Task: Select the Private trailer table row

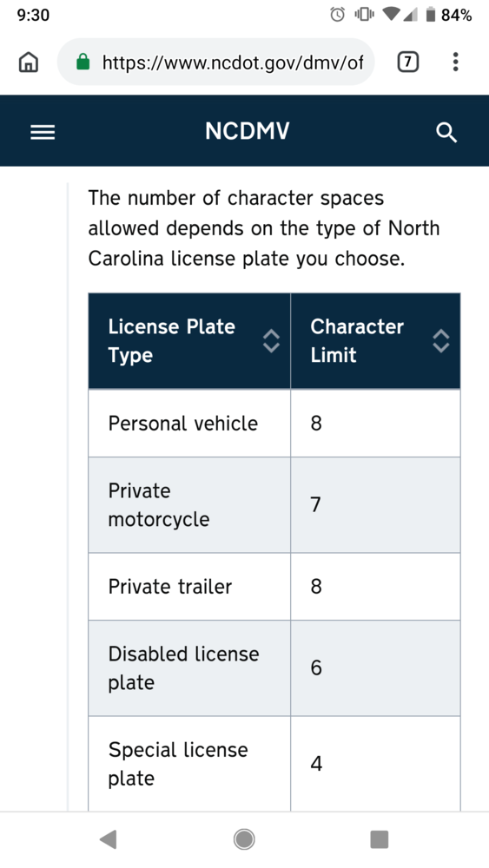Action: pyautogui.click(x=274, y=586)
